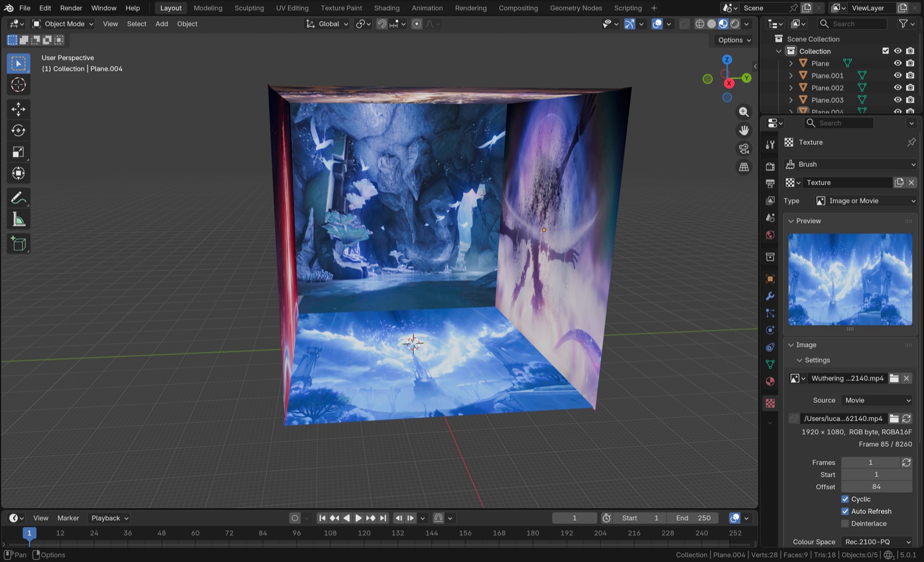Open the Colour Space Rec.2100-PQ dropdown
This screenshot has height=562, width=924.
[x=877, y=542]
